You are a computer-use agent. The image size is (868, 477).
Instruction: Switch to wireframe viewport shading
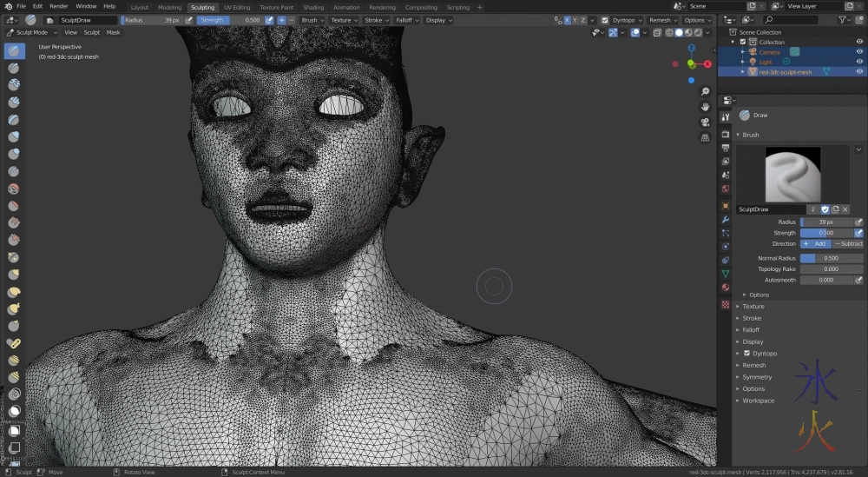click(670, 33)
